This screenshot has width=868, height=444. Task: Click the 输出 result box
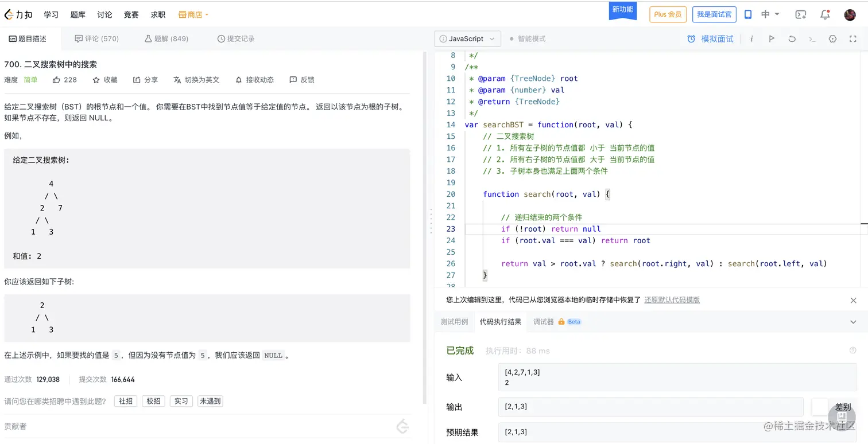click(x=650, y=407)
